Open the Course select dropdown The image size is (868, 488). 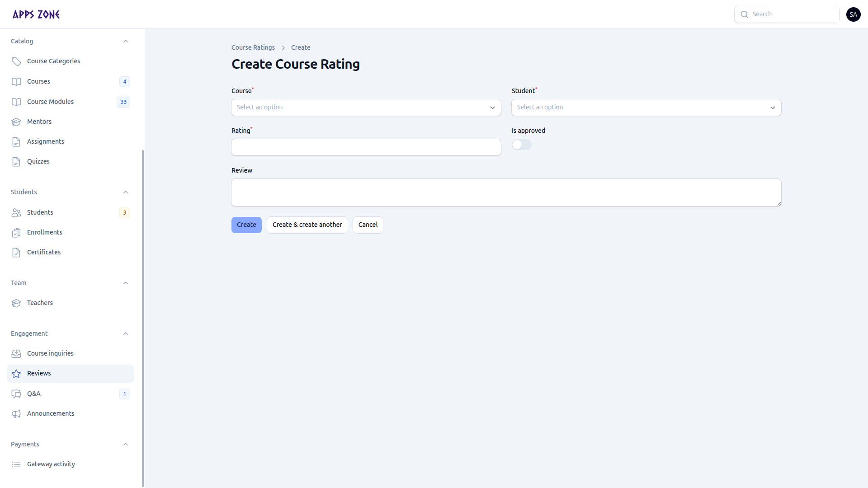tap(366, 108)
